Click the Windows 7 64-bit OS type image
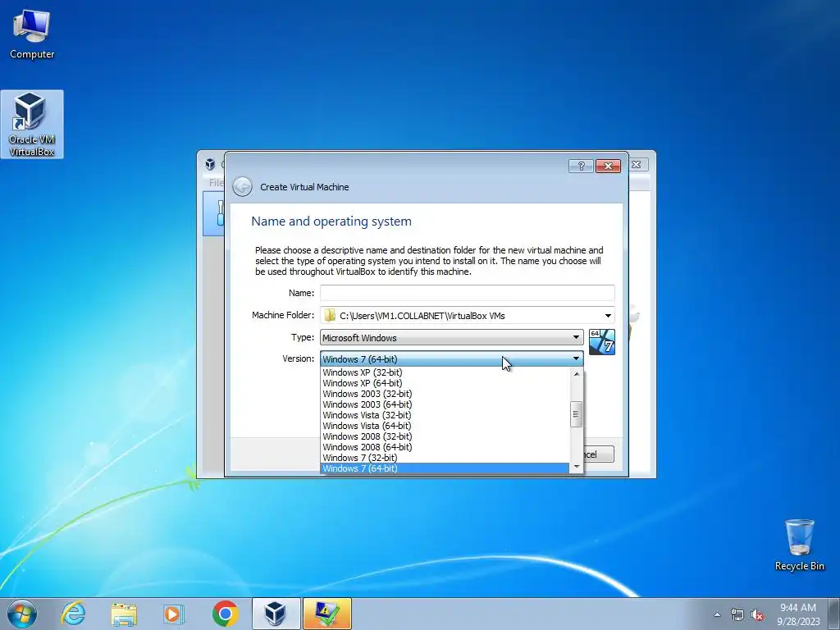 coord(601,342)
